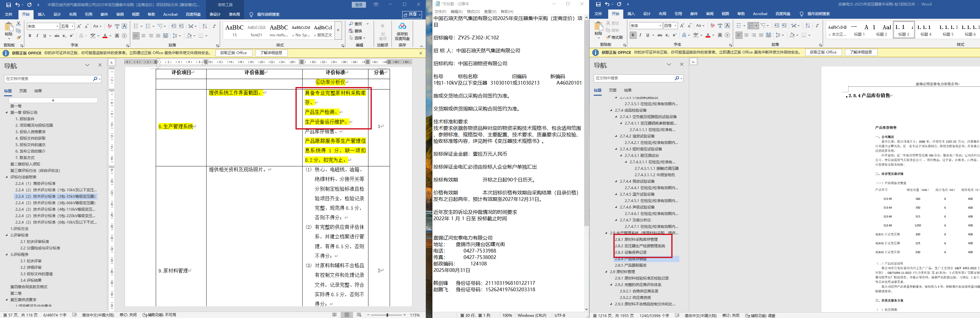Click Format Painter in left Word clipboard group

18,38
